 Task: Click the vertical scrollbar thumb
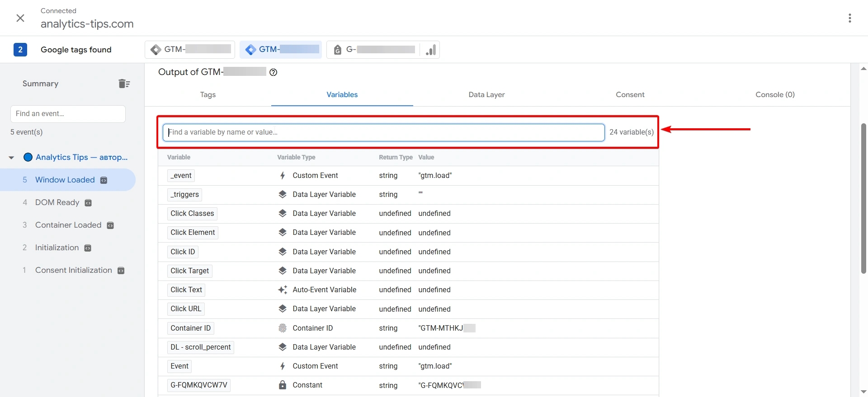click(x=863, y=199)
